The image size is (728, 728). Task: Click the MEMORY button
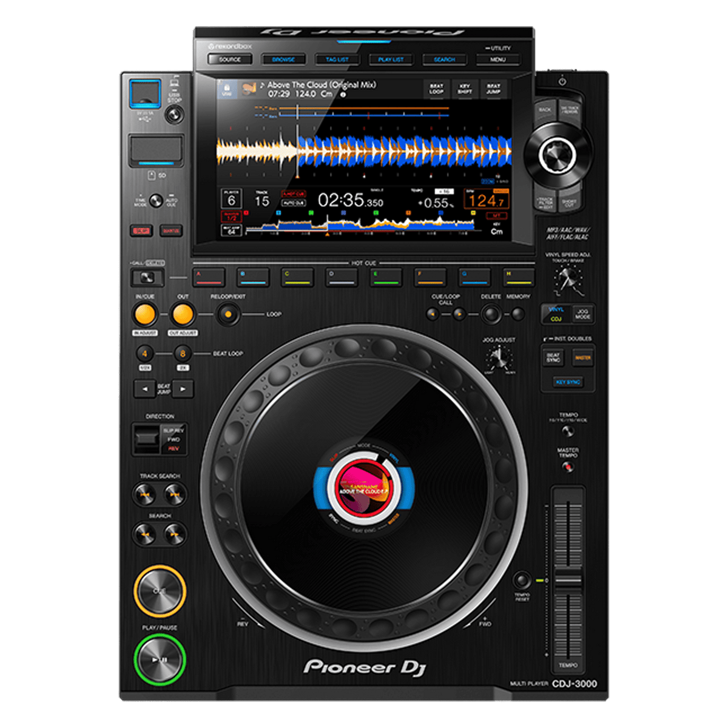(x=517, y=314)
